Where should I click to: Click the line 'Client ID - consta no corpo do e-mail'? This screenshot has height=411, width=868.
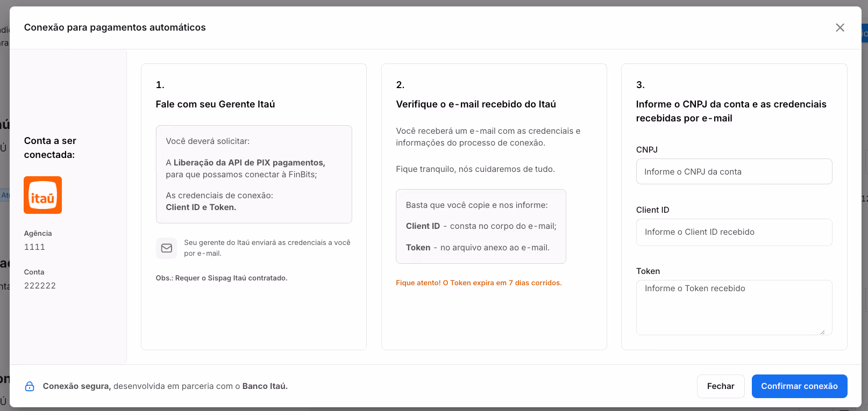[481, 226]
